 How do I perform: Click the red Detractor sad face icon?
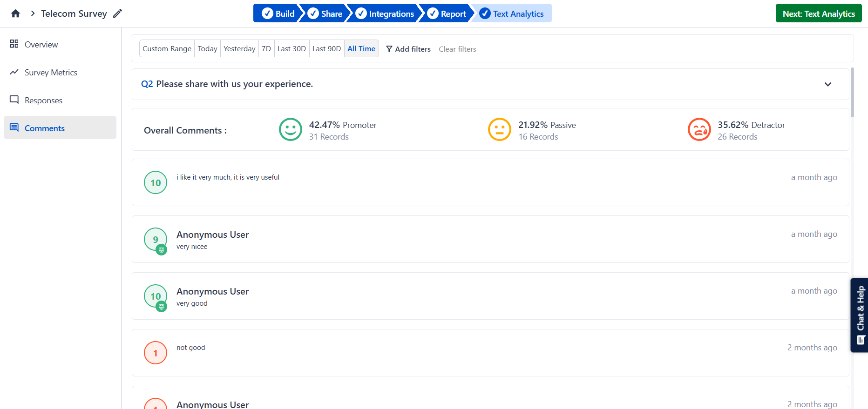coord(699,129)
